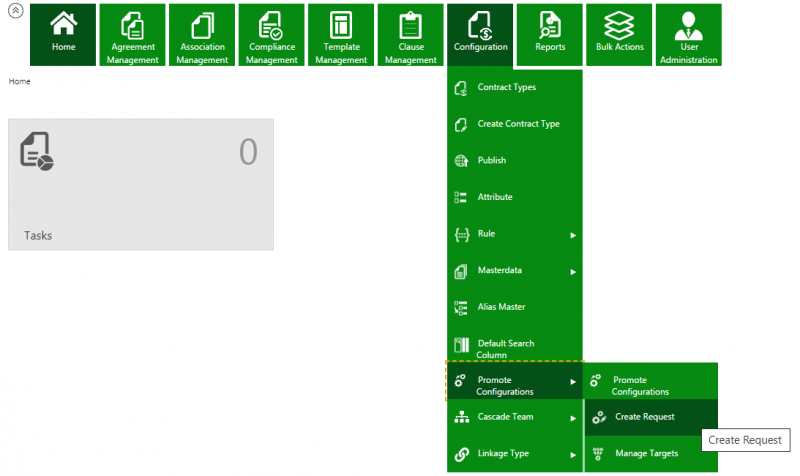The image size is (800, 476).
Task: Expand the Linkage Type submenu
Action: click(573, 455)
